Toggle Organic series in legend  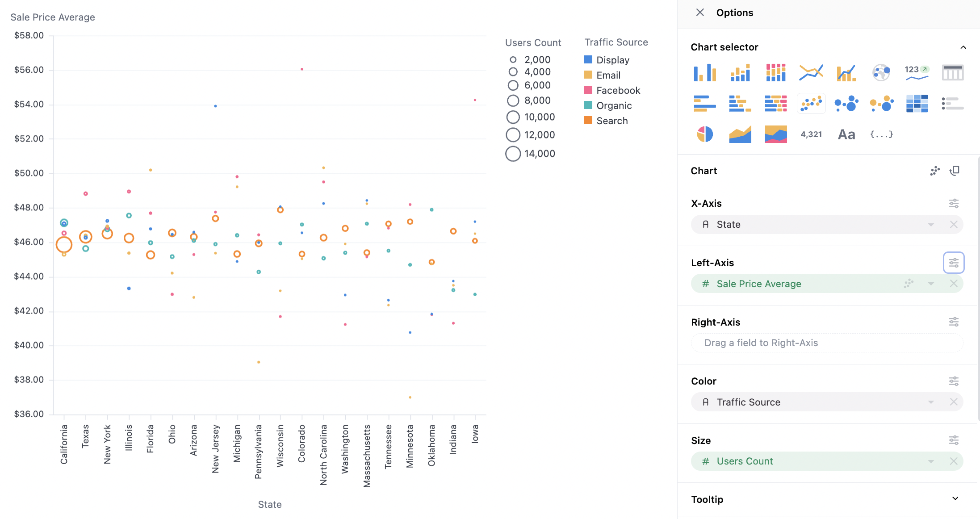[614, 105]
